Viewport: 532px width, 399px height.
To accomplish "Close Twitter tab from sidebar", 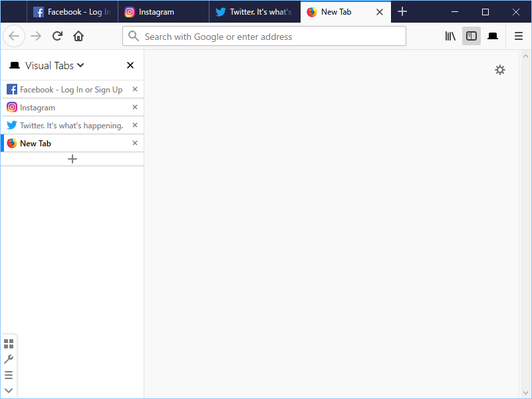I will click(135, 125).
